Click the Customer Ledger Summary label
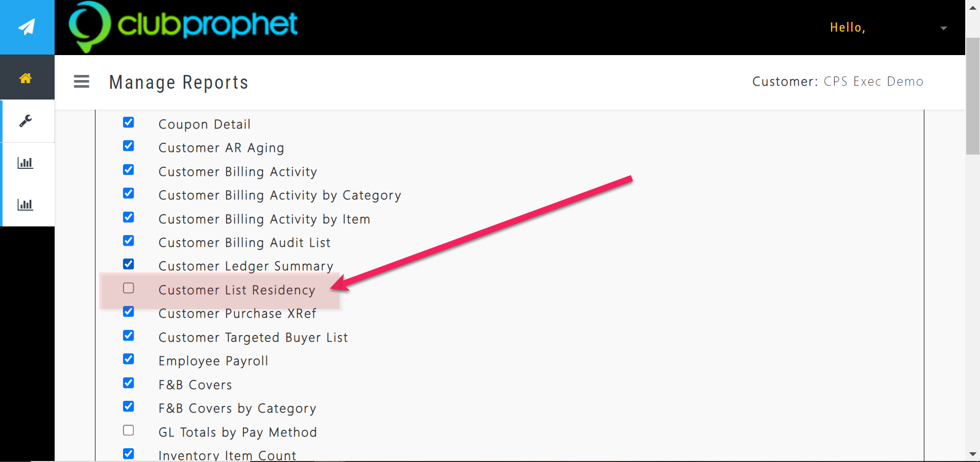 click(246, 266)
